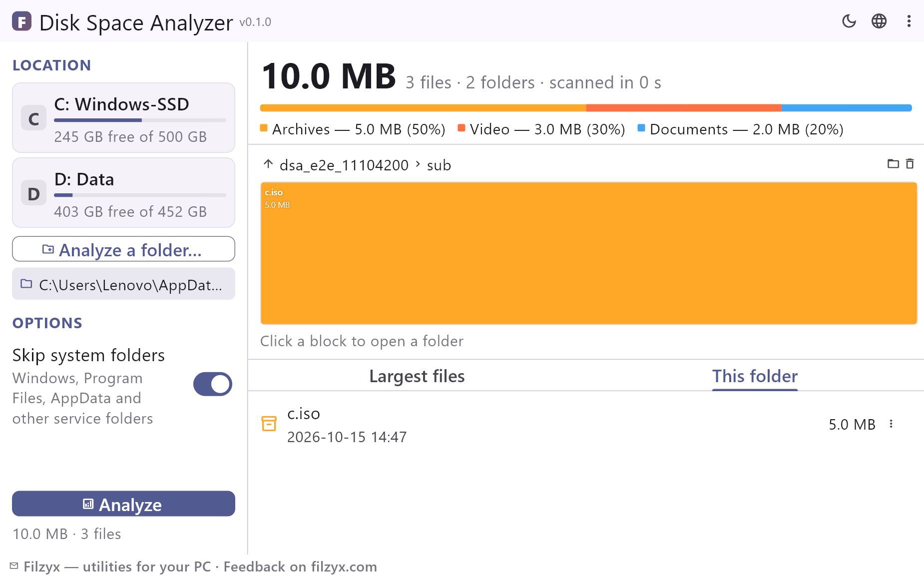The width and height of the screenshot is (924, 577).
Task: Click '3 files · 2 folders' summary text
Action: [470, 82]
